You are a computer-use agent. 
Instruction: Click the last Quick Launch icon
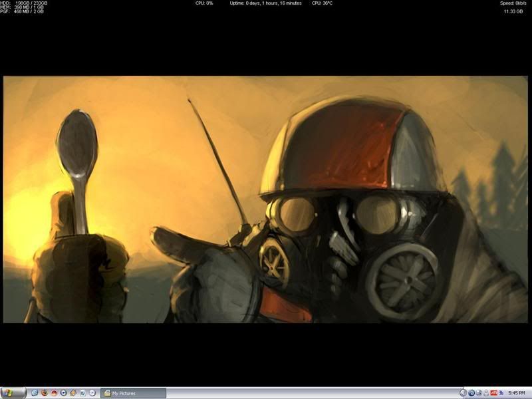(92, 393)
